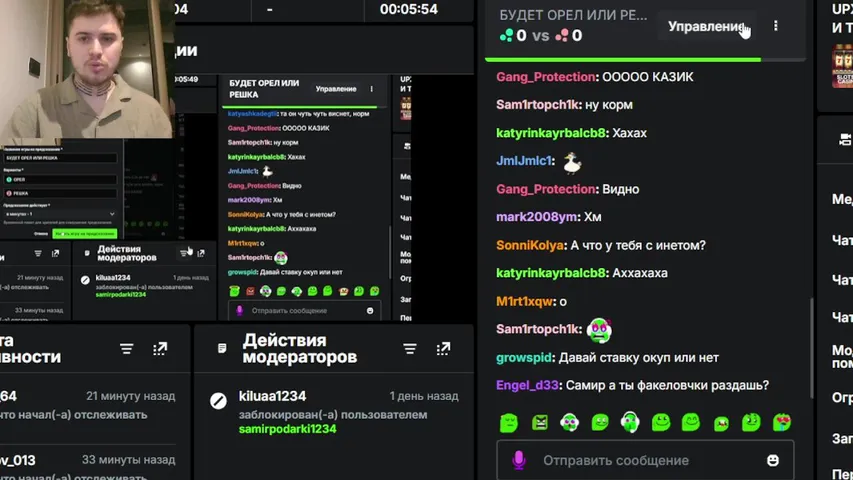The height and width of the screenshot is (480, 853).
Task: Open samirpodarki1234 moderator profile link
Action: pos(287,429)
